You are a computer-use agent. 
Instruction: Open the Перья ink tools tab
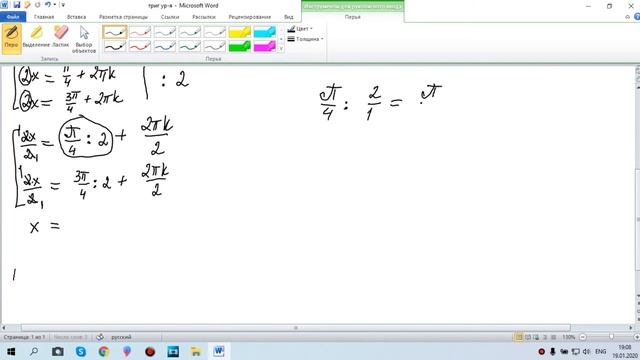(x=353, y=17)
